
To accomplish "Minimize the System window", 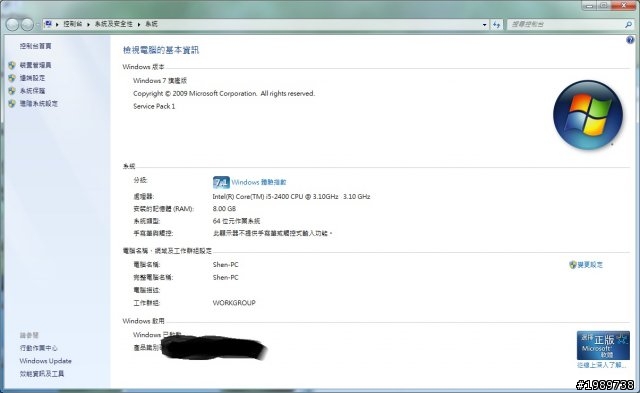I will pos(589,5).
